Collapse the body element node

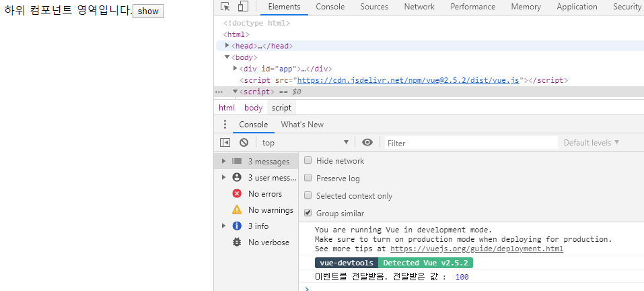pos(227,57)
